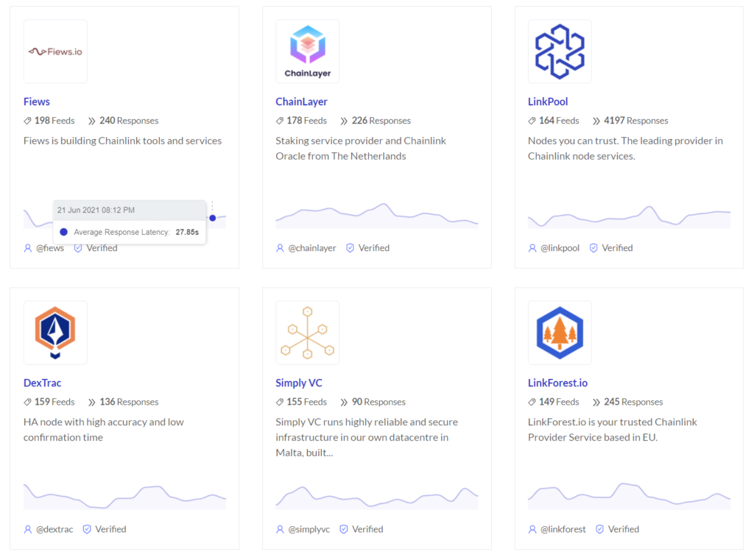Click the Fiews.io squiggle logo
This screenshot has width=754, height=560.
click(54, 51)
